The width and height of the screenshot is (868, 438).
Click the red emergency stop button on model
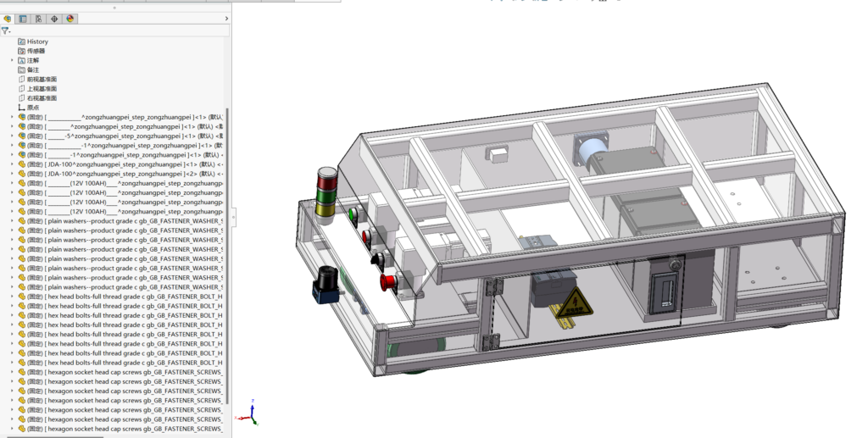(x=387, y=282)
